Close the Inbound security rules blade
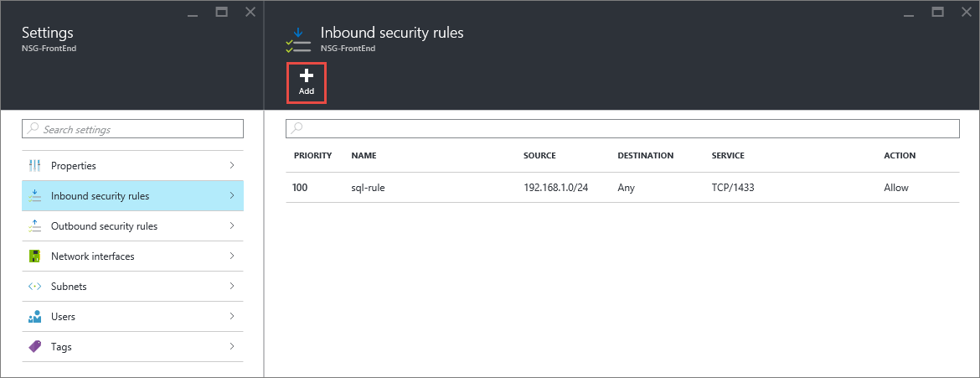The width and height of the screenshot is (980, 378). click(966, 12)
